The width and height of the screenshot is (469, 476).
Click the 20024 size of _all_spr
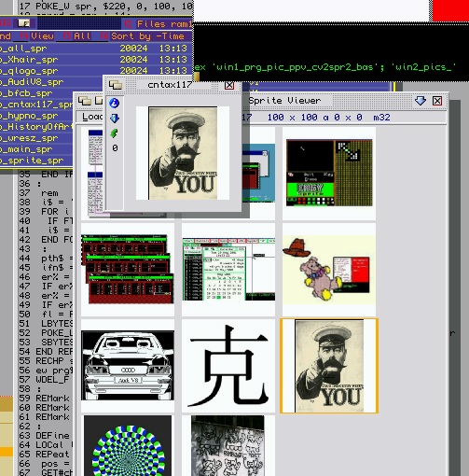pyautogui.click(x=133, y=49)
